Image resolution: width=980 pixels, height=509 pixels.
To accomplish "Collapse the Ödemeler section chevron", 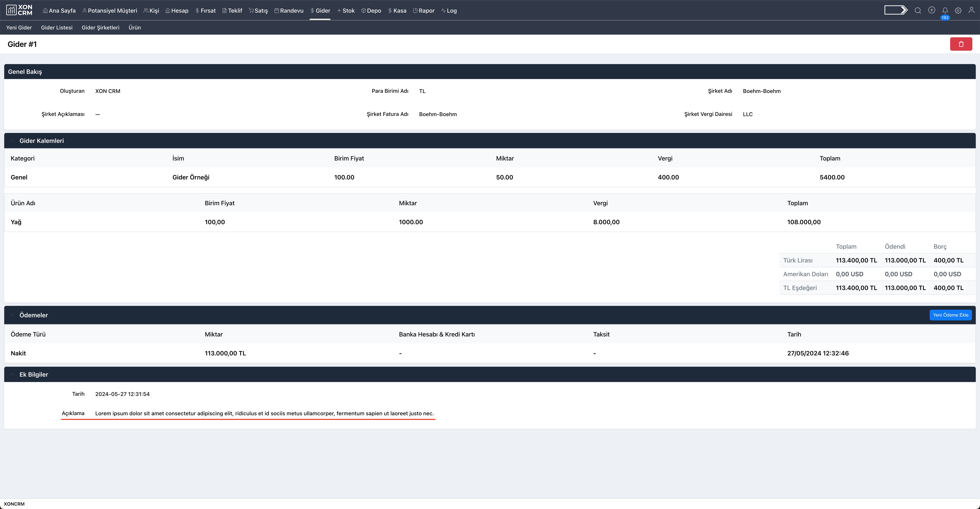I will click(x=12, y=315).
